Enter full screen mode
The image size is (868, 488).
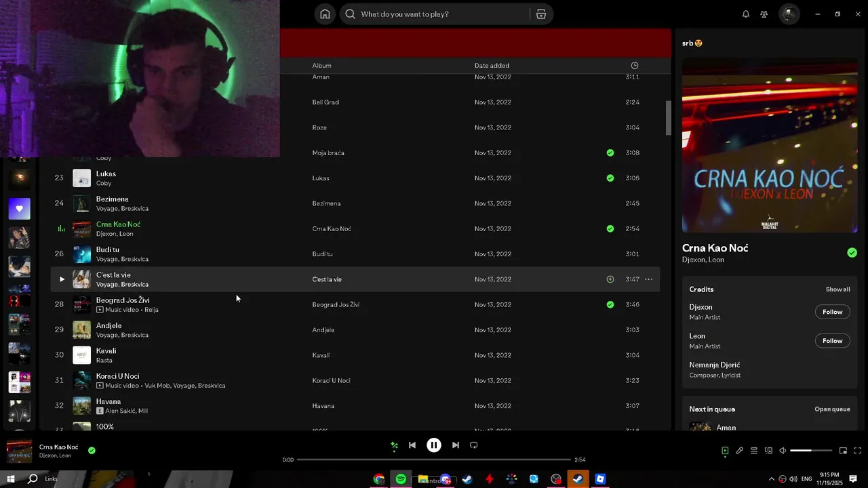point(857,451)
